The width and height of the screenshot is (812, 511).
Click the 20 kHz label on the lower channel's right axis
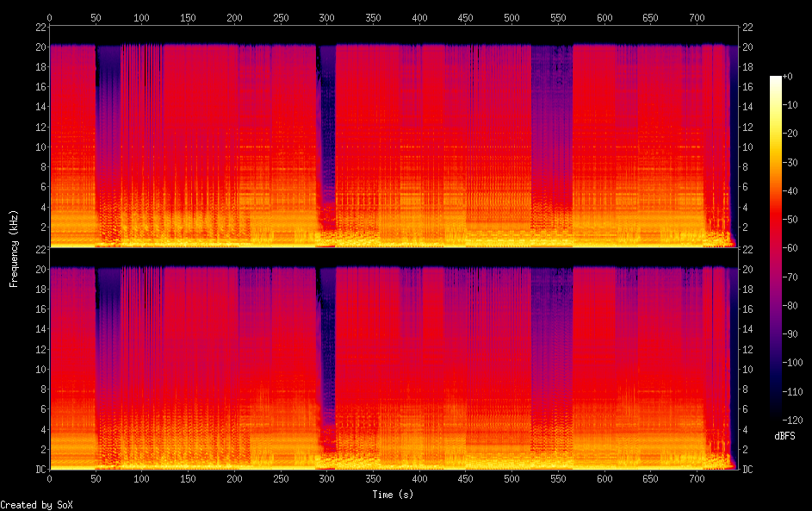[x=747, y=269]
